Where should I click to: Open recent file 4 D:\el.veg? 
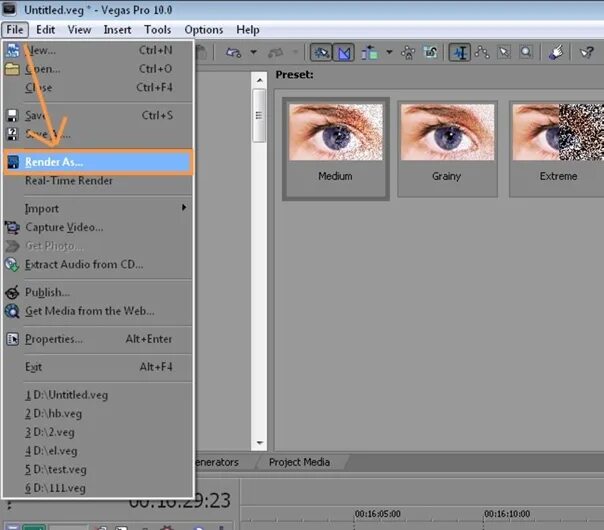click(98, 451)
